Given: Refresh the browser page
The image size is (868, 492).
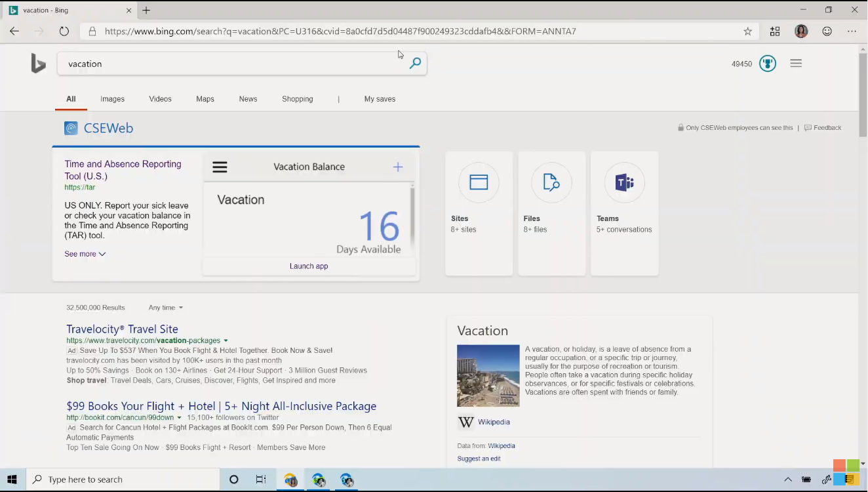Looking at the screenshot, I should (64, 31).
